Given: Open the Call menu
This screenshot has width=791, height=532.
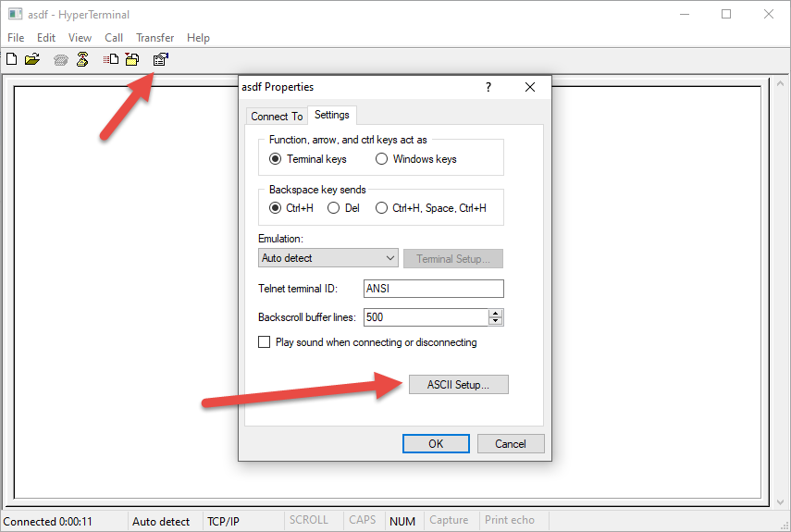Looking at the screenshot, I should pyautogui.click(x=114, y=38).
